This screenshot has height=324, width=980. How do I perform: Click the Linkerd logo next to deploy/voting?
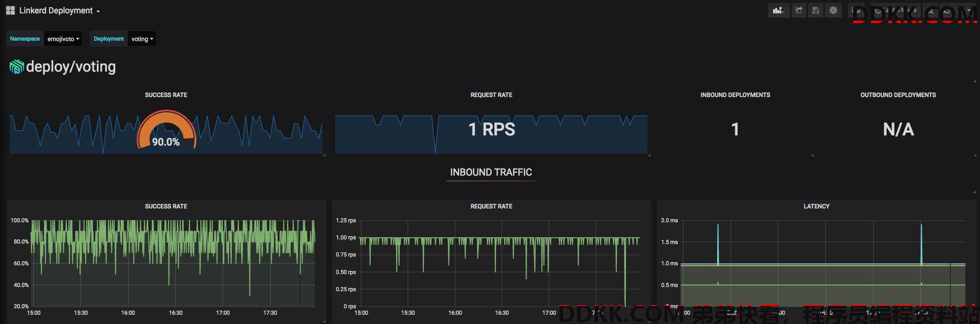(x=17, y=67)
